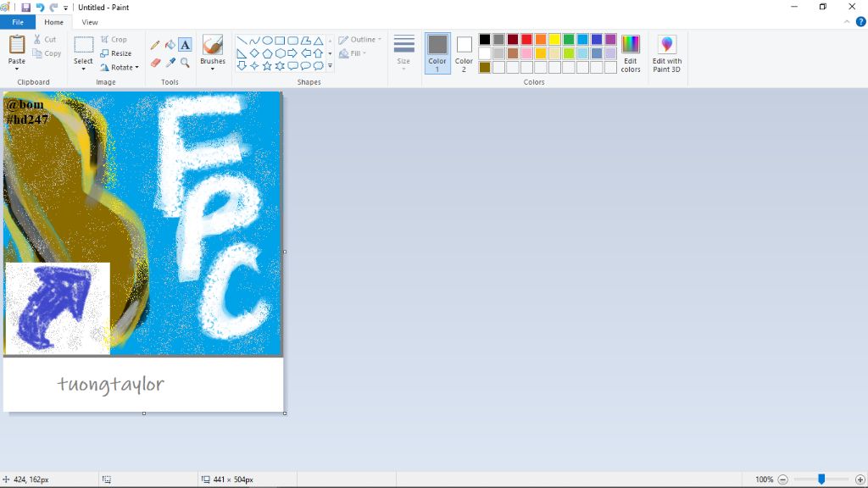Click Edit with Paint 3D
868x488 pixels.
tap(666, 53)
